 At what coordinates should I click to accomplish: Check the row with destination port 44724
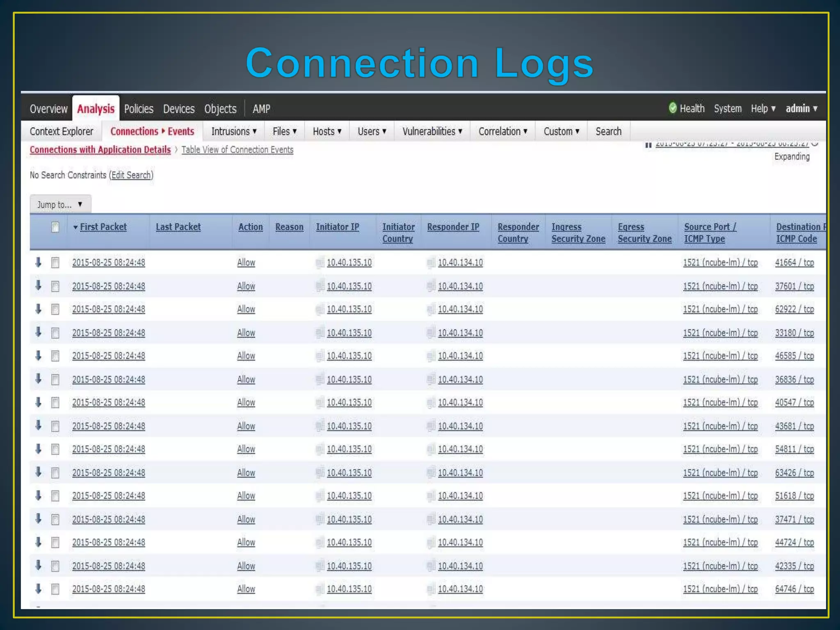(x=55, y=543)
